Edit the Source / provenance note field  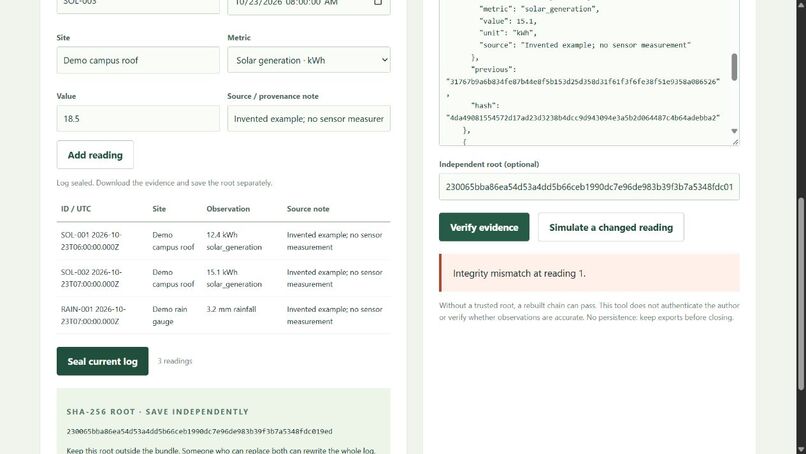pos(308,119)
